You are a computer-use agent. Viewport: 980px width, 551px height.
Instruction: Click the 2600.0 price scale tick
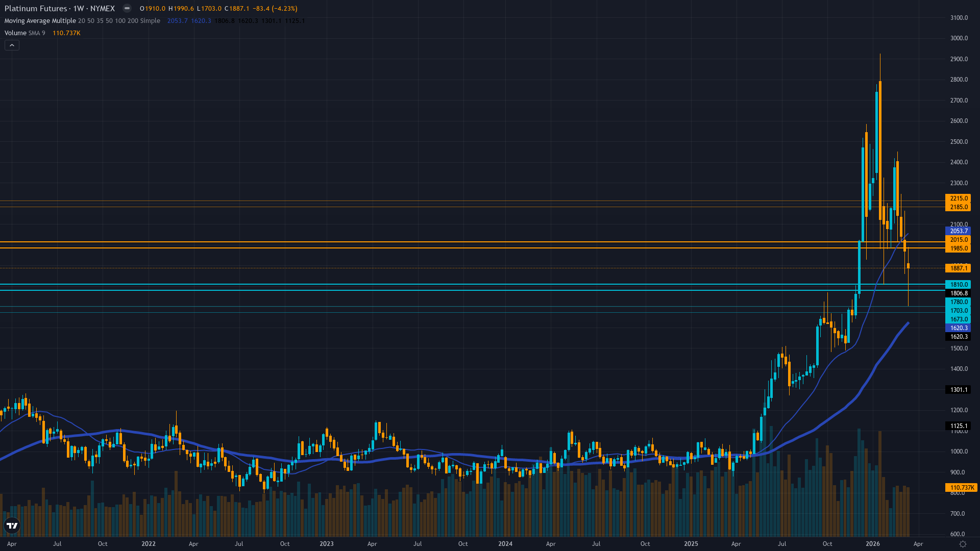[959, 121]
